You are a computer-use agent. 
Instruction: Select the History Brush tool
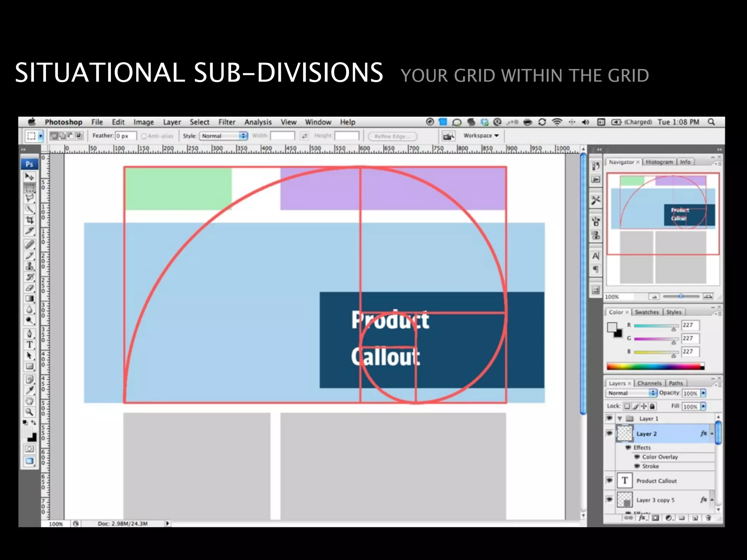pyautogui.click(x=30, y=277)
